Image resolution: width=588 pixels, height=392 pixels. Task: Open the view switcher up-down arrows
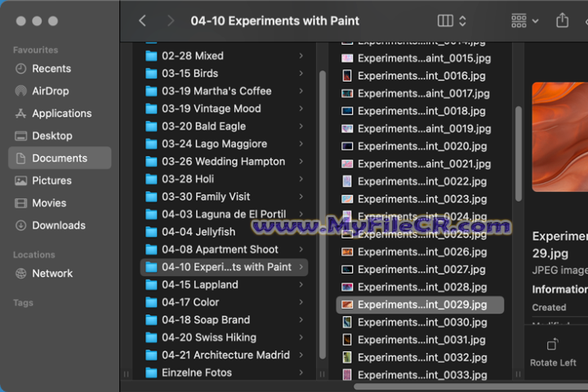click(x=462, y=20)
